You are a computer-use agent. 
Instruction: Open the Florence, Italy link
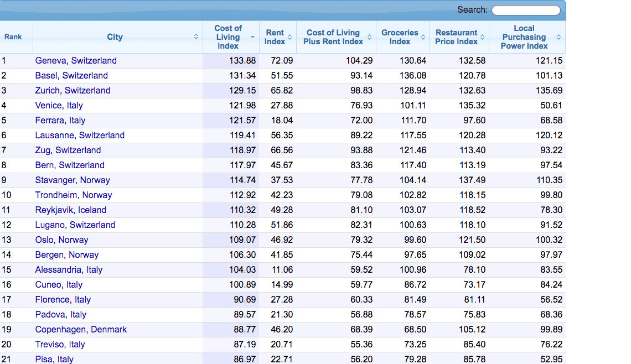tap(63, 300)
